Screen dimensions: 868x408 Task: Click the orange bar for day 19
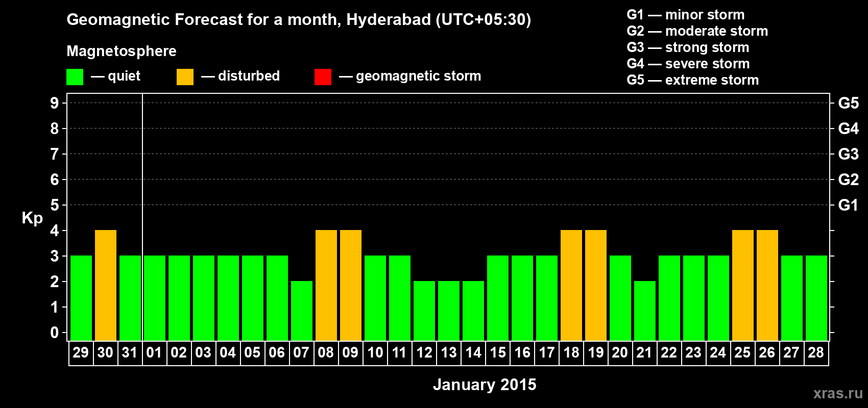tap(596, 286)
